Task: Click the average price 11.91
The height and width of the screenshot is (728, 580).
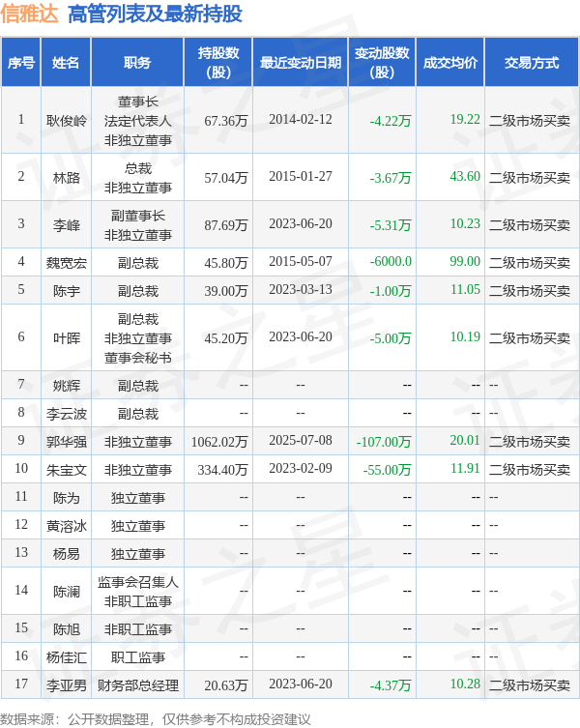Action: coord(465,468)
